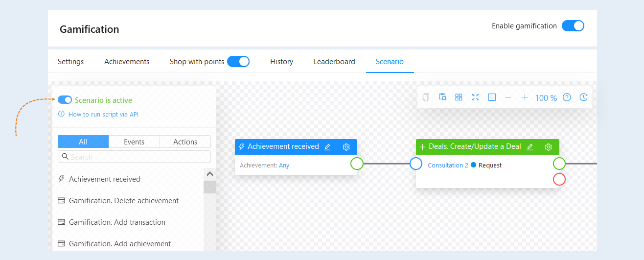Image resolution: width=644 pixels, height=260 pixels.
Task: Open How to run script via API link
Action: click(103, 114)
